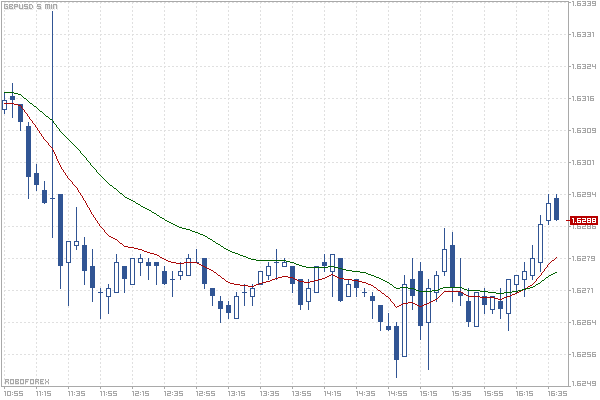Pick the 14:15 time axis mark
Image resolution: width=600 pixels, height=400 pixels.
pos(332,393)
